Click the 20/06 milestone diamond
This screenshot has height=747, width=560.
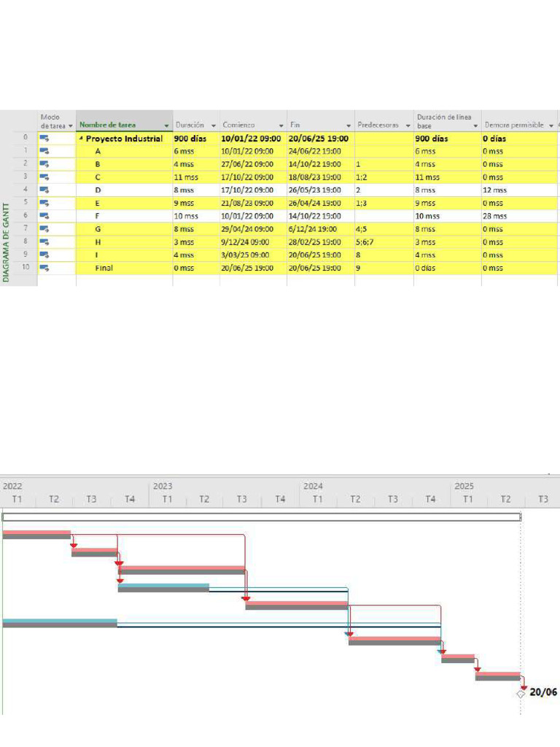point(521,694)
